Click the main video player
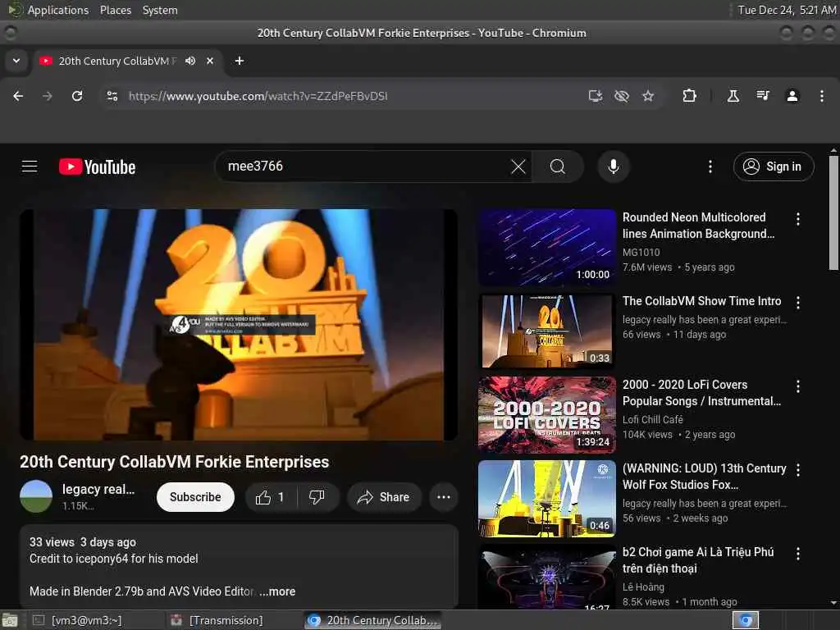Viewport: 840px width, 630px height. point(239,325)
